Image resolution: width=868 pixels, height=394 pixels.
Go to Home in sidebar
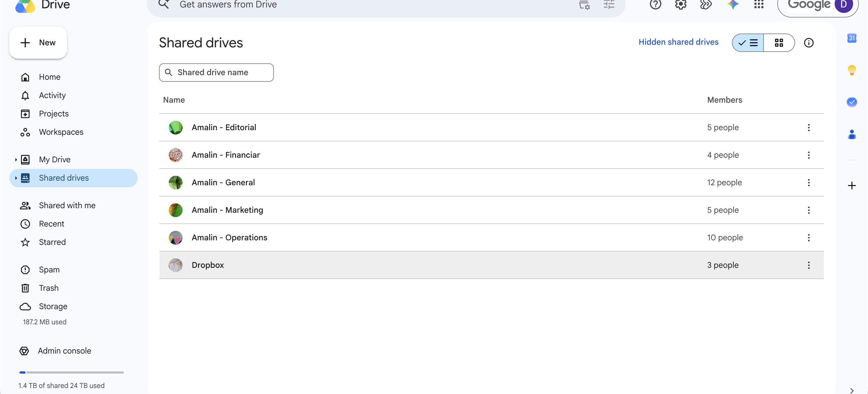[73, 77]
